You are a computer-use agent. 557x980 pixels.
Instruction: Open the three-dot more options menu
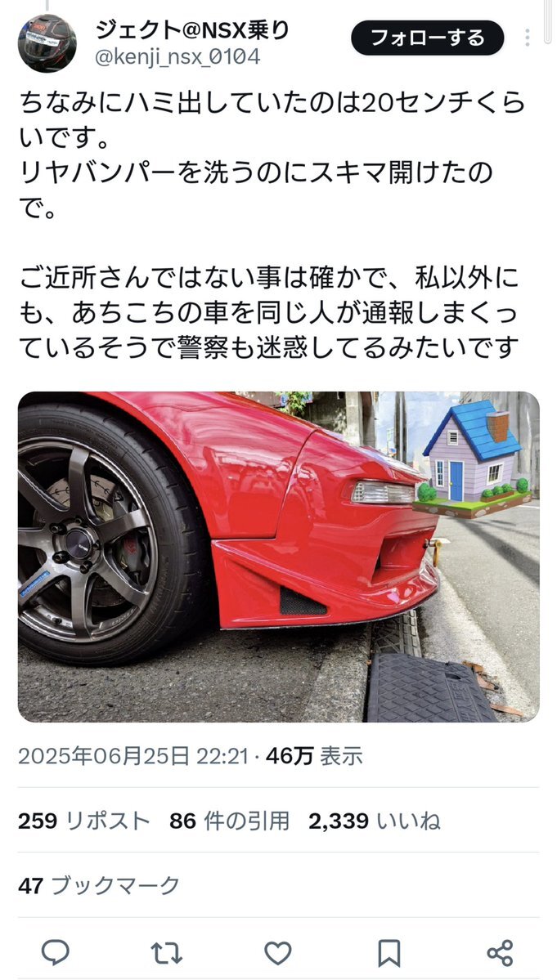(528, 38)
